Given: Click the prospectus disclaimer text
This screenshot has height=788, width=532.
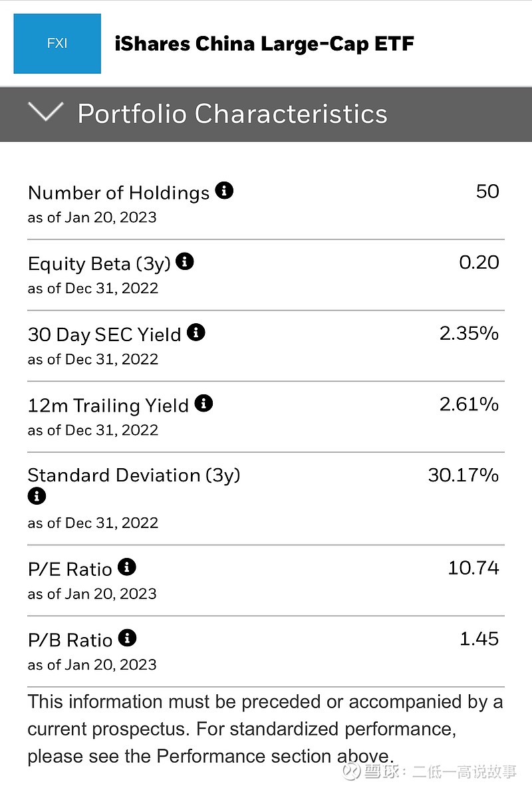Looking at the screenshot, I should pyautogui.click(x=265, y=729).
